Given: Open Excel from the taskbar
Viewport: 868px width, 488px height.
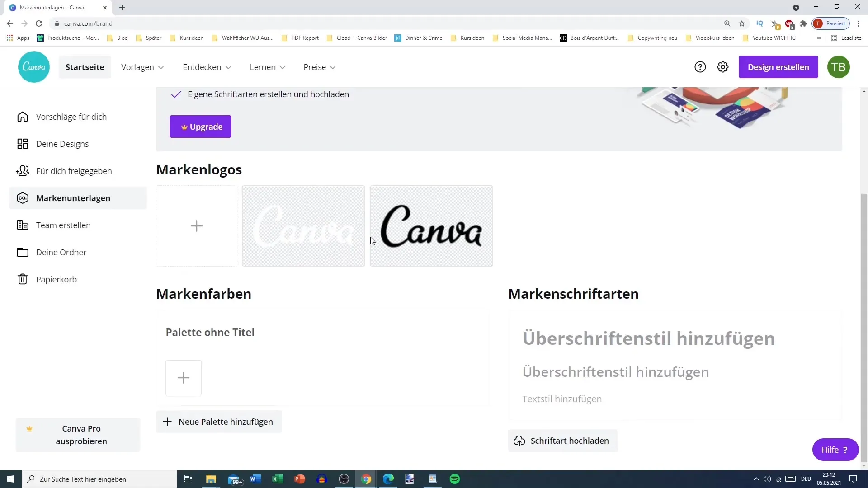Looking at the screenshot, I should coord(278,479).
